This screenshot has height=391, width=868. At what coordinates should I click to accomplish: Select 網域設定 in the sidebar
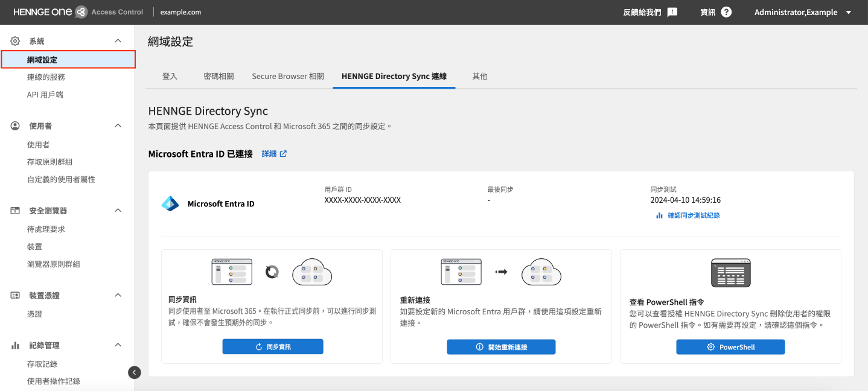(x=68, y=60)
